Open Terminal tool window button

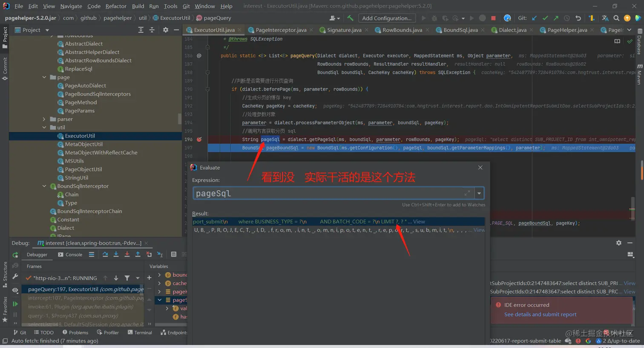pos(140,333)
